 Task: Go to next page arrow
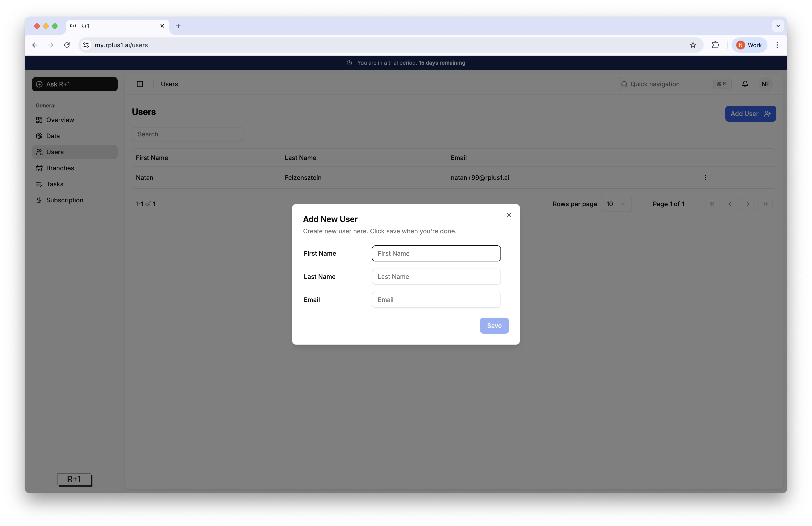coord(748,204)
